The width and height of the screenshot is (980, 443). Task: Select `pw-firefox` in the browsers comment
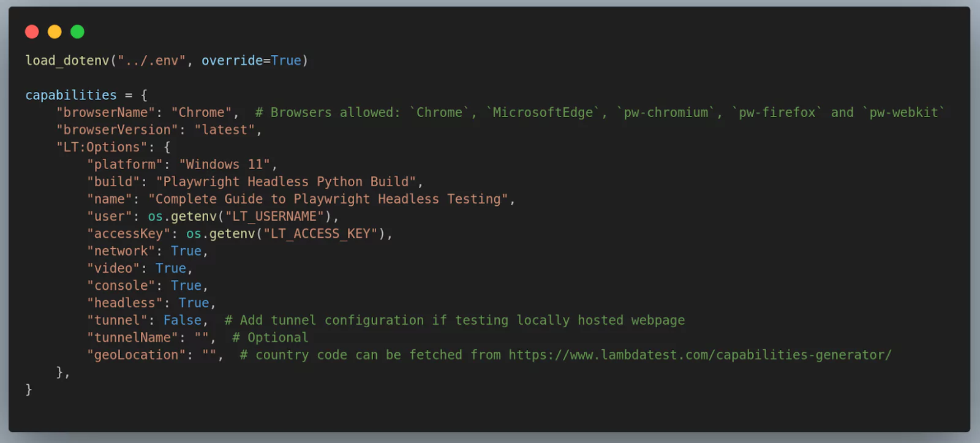777,113
